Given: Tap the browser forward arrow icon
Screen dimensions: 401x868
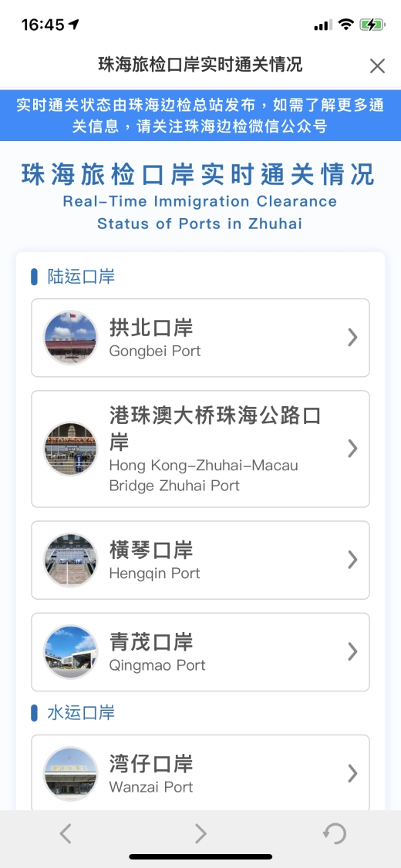Looking at the screenshot, I should click(200, 833).
